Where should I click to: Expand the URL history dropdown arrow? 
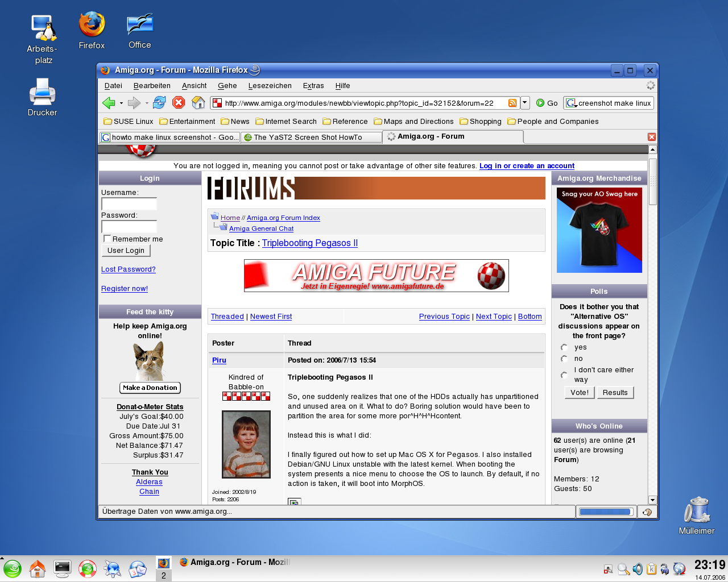tap(525, 103)
